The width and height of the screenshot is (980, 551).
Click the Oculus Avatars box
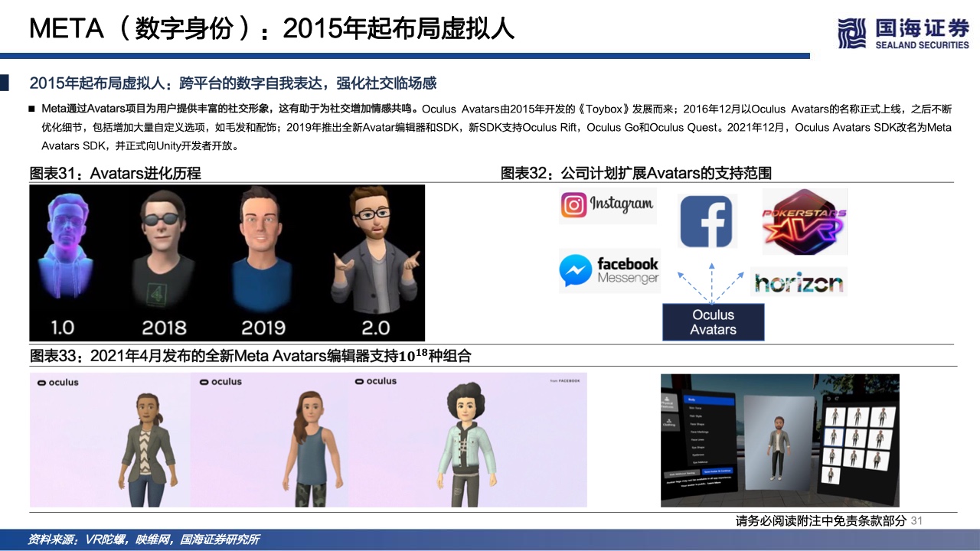pyautogui.click(x=714, y=322)
